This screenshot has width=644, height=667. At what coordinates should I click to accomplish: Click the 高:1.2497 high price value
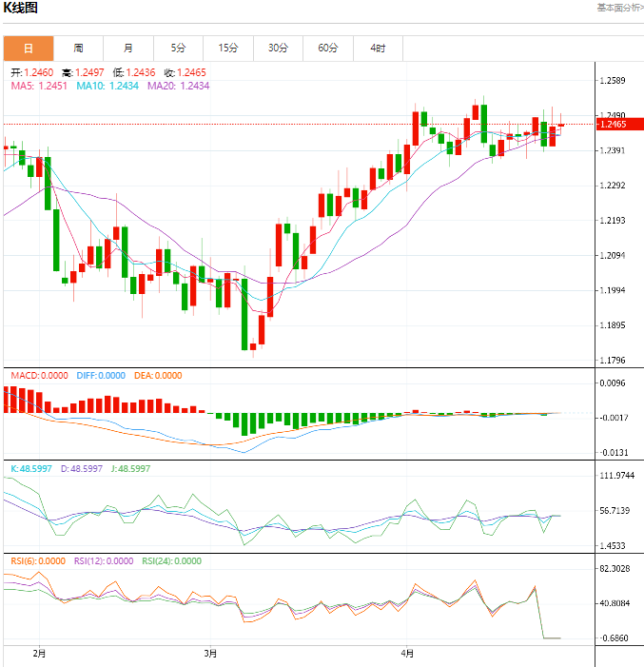click(83, 72)
